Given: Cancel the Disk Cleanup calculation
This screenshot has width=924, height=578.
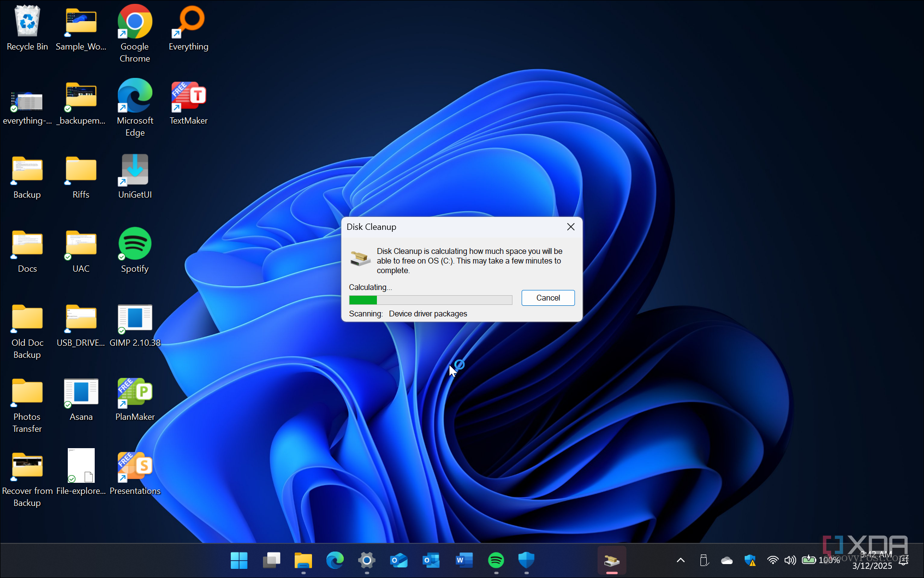Looking at the screenshot, I should [548, 298].
